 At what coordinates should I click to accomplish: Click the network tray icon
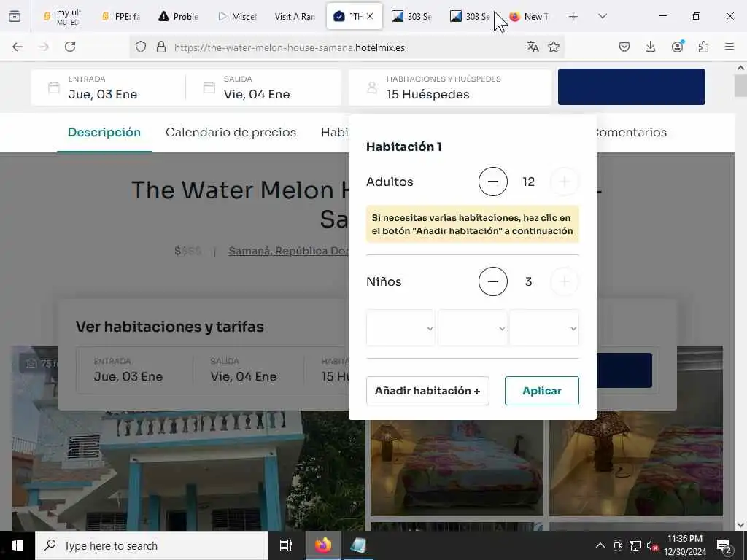click(635, 545)
